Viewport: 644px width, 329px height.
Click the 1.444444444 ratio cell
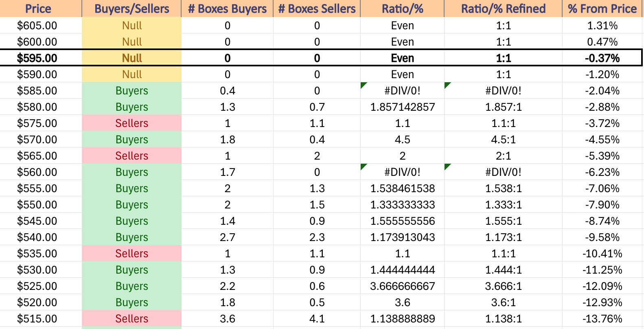point(402,270)
